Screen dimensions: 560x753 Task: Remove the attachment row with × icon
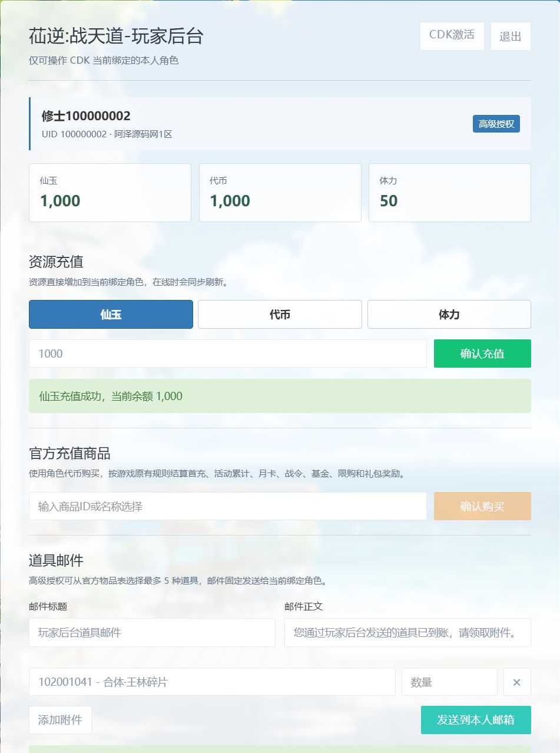pos(517,682)
